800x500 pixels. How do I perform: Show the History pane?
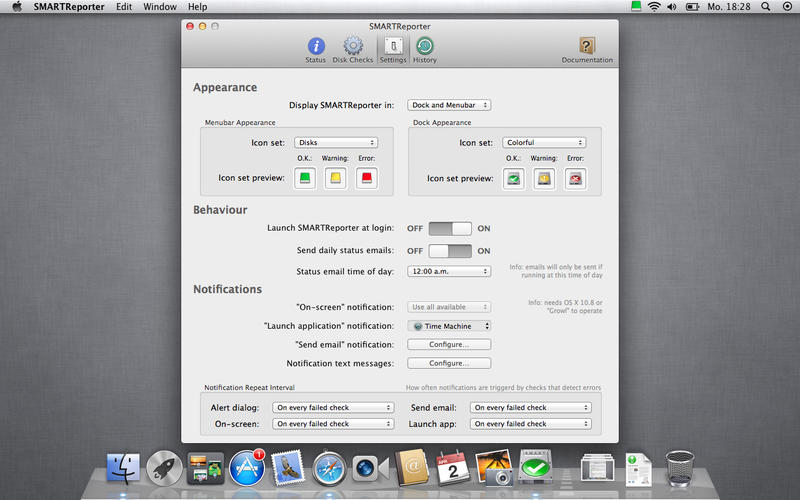pyautogui.click(x=425, y=48)
